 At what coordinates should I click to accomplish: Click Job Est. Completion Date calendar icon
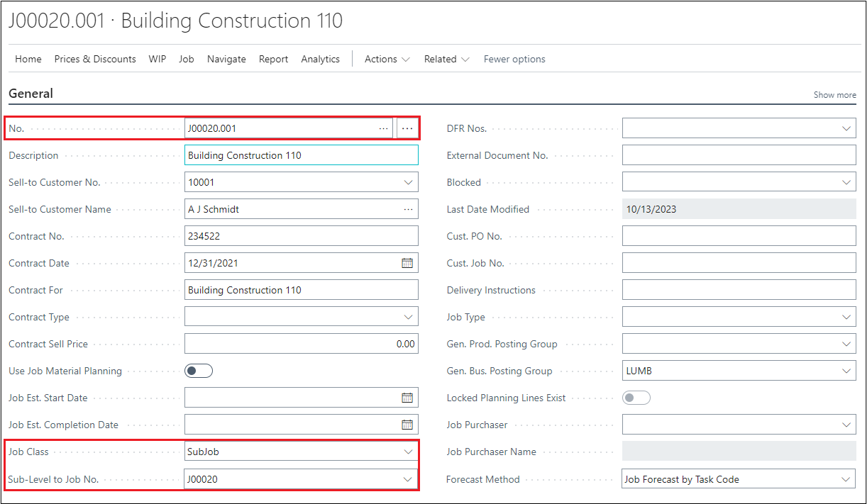pos(407,425)
